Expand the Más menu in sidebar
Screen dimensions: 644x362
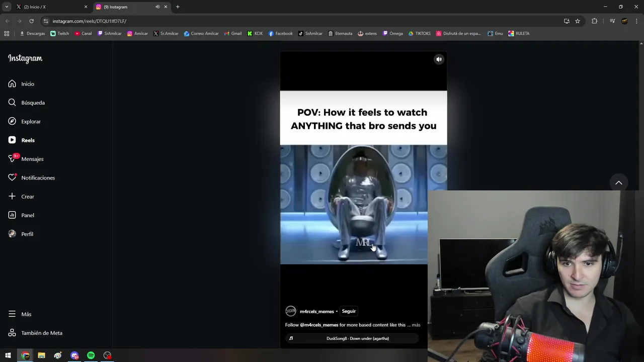[x=20, y=314]
